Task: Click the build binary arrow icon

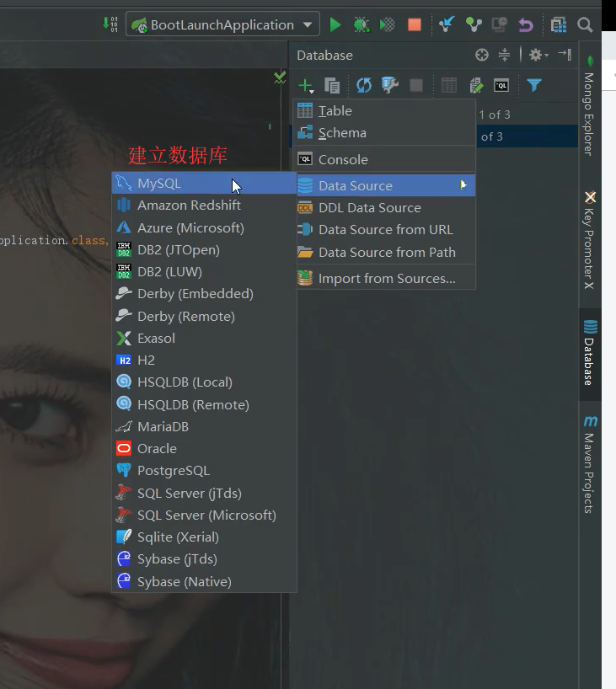Action: (110, 24)
